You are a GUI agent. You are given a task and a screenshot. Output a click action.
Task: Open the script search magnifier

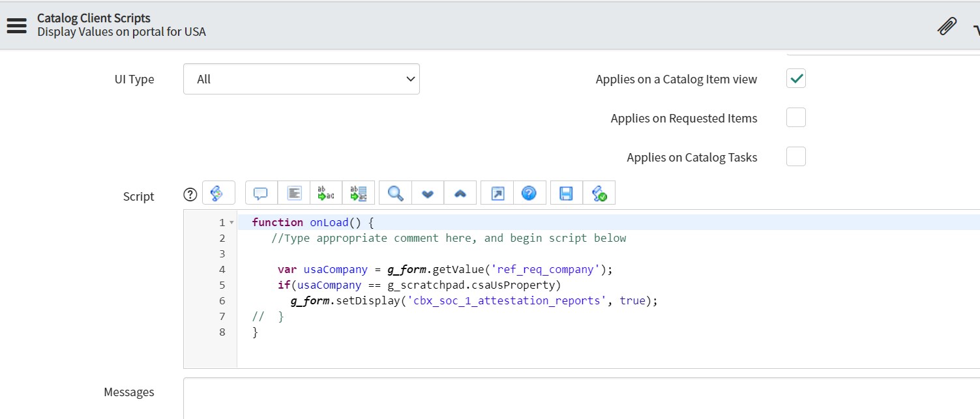(x=395, y=194)
